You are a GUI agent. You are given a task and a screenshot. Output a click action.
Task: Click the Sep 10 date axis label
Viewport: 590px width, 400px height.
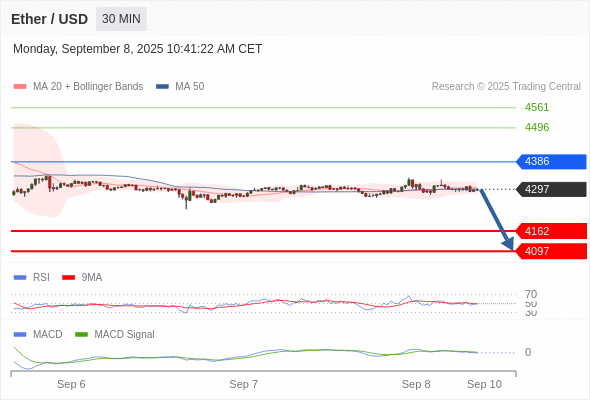pos(484,384)
